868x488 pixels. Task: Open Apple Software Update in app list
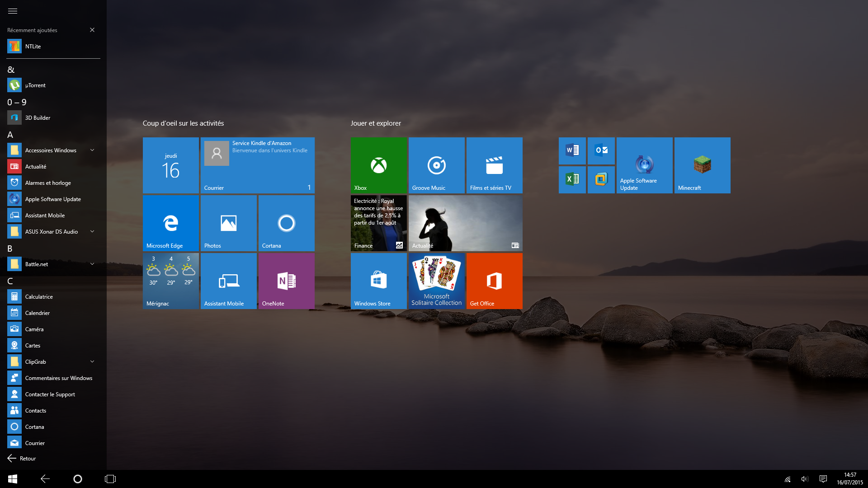(53, 199)
